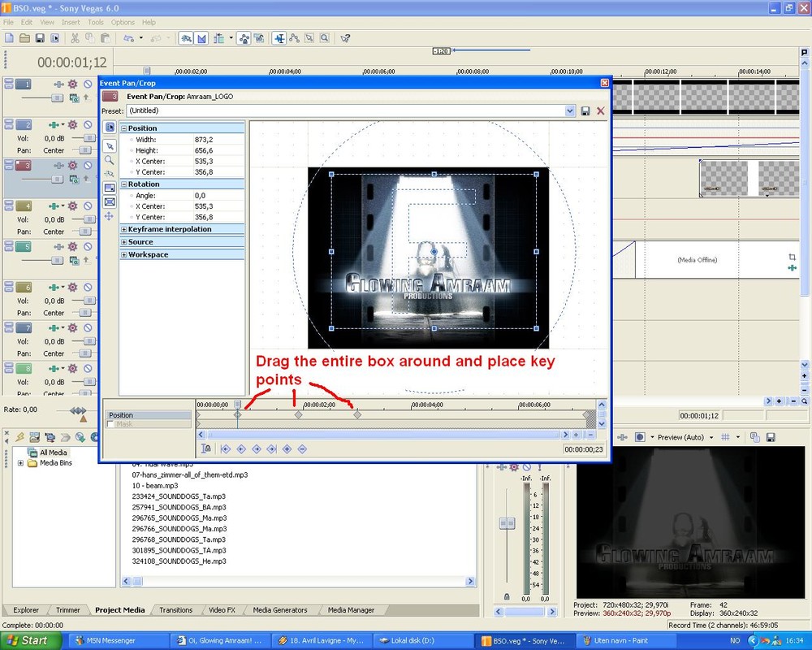The width and height of the screenshot is (812, 650).
Task: Toggle the Enable Snapping toolbar icon
Action: pos(186,38)
